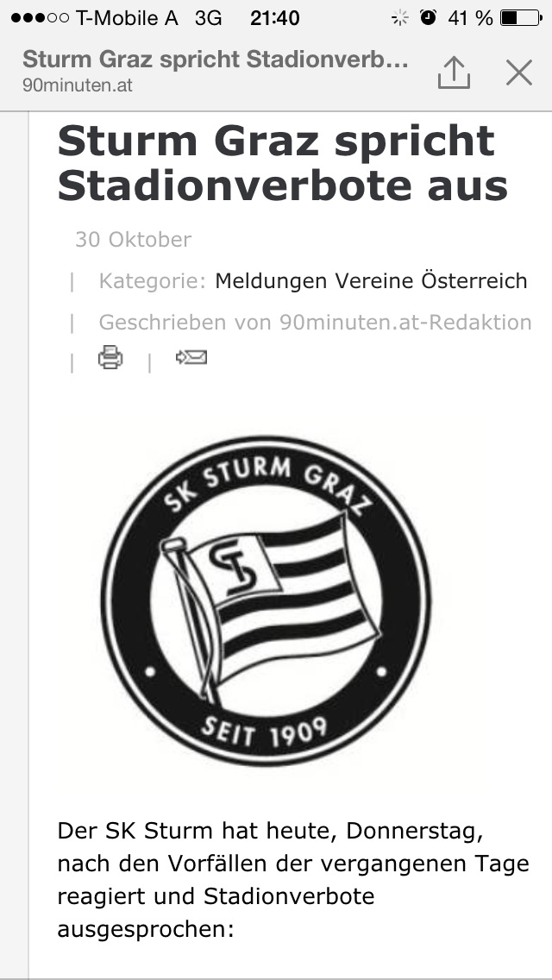This screenshot has height=980, width=552.
Task: Tap the page title Sturm Graz spricht Stadionverb…
Action: 215,60
